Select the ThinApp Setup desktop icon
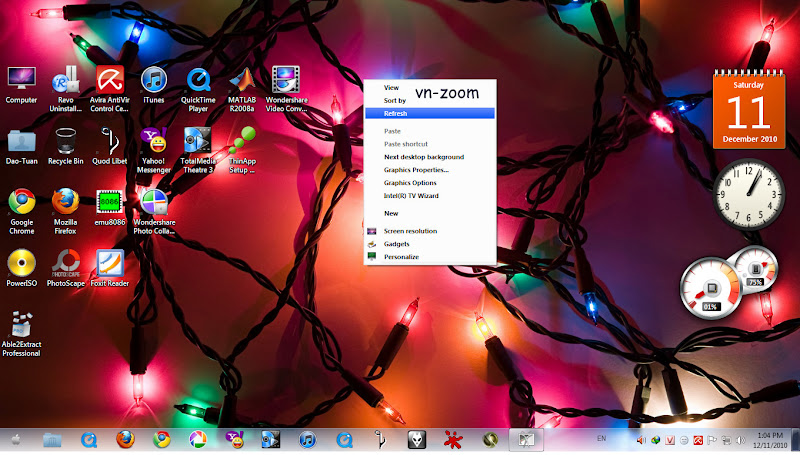 tap(242, 151)
